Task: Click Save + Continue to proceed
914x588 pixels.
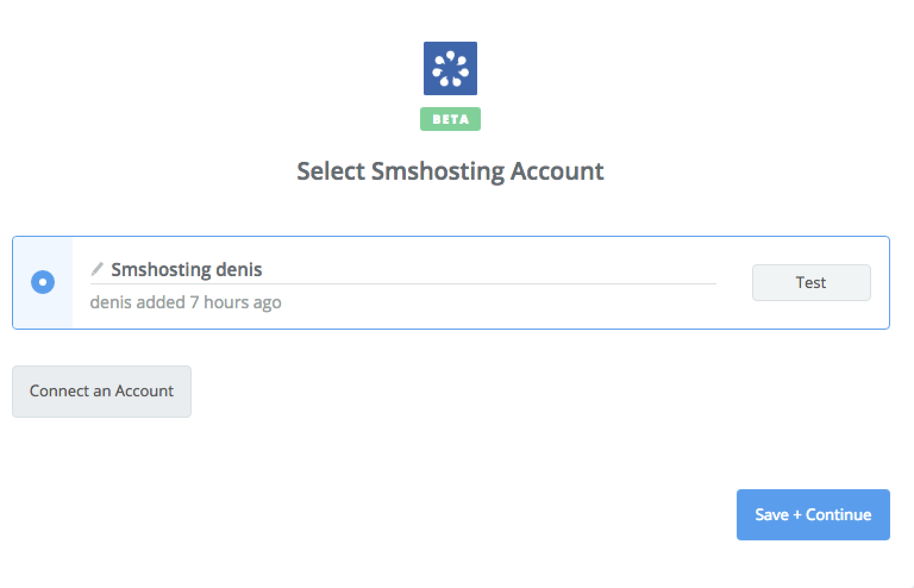Action: pyautogui.click(x=812, y=514)
